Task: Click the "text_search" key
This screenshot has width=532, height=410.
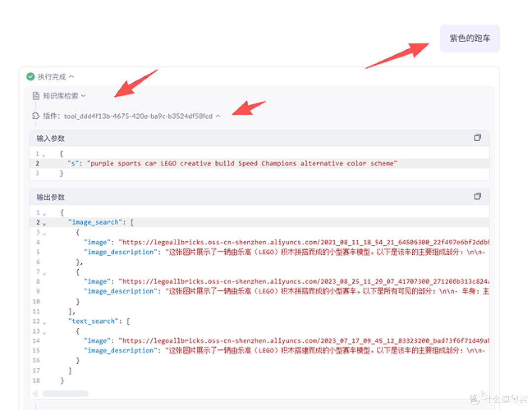Action: 93,321
